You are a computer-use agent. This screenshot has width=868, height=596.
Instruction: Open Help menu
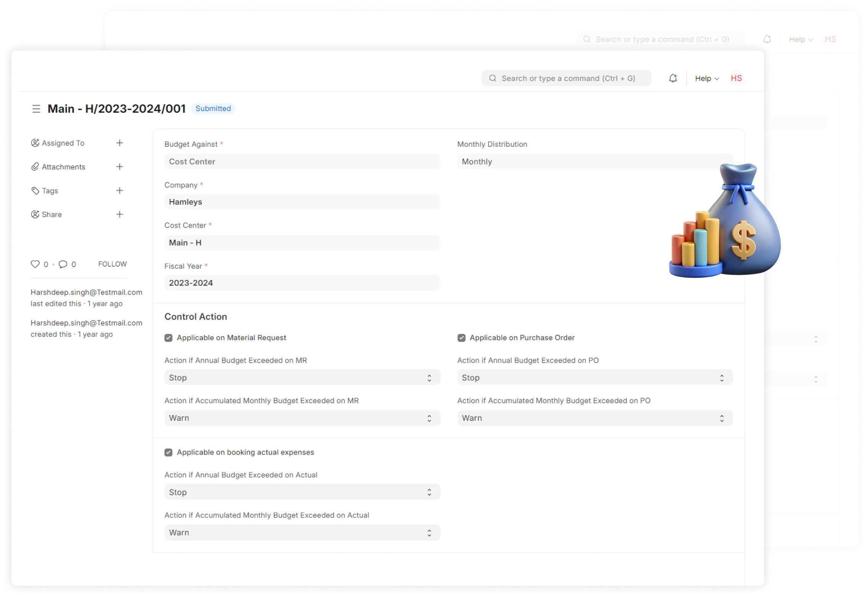pos(706,78)
